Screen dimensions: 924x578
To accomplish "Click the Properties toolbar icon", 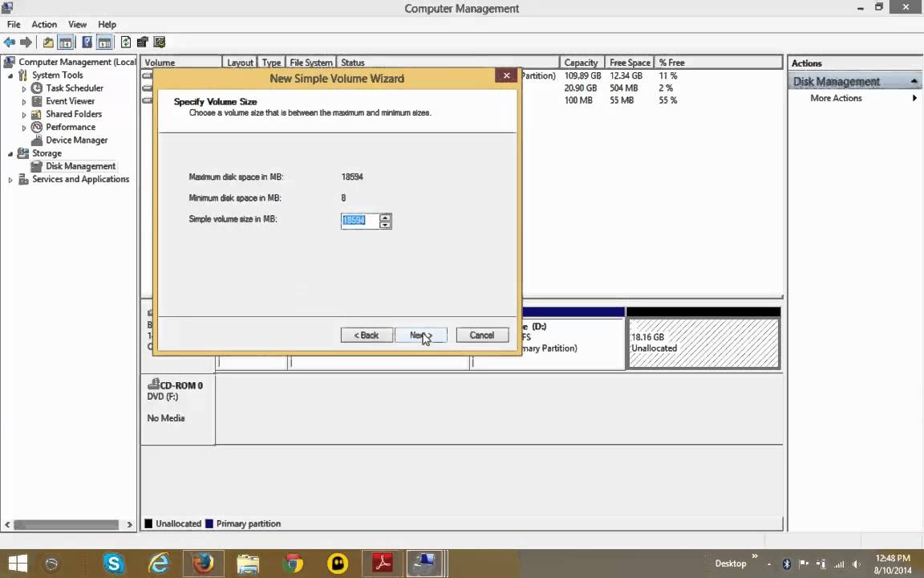I will [142, 43].
